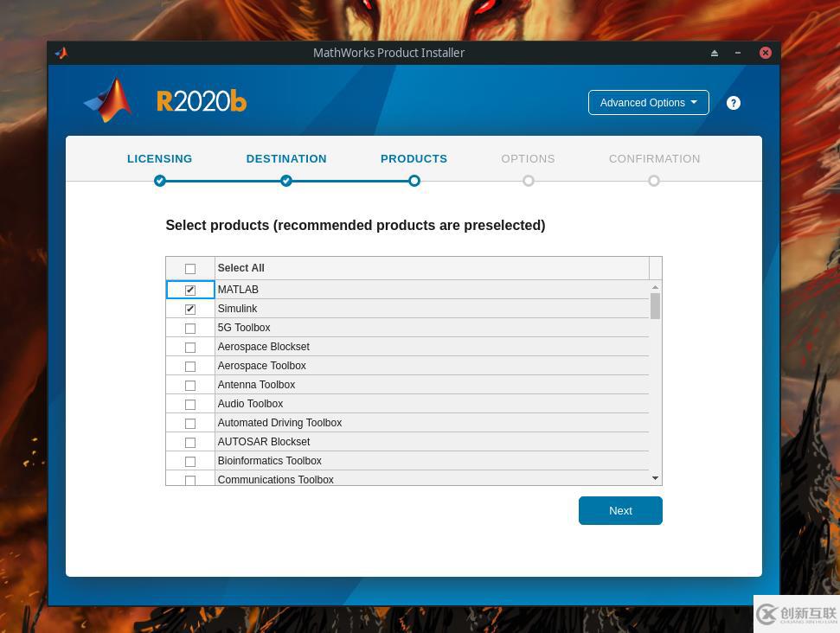840x633 pixels.
Task: Click the product list scroll up arrow
Action: [655, 288]
